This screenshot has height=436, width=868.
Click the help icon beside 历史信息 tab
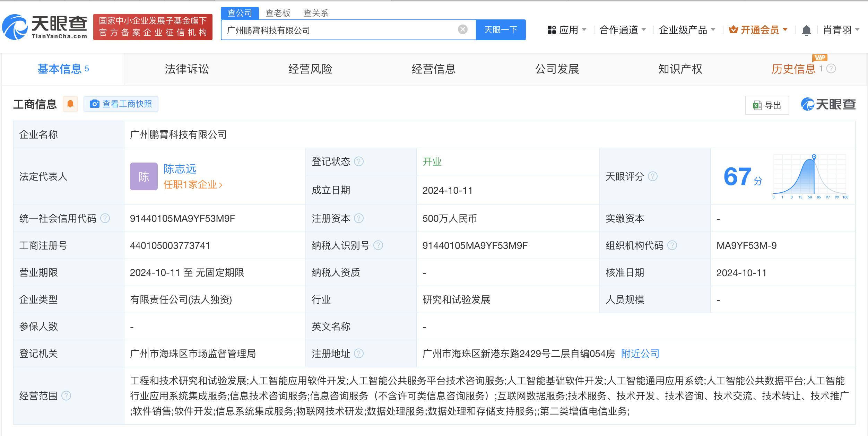click(x=831, y=69)
